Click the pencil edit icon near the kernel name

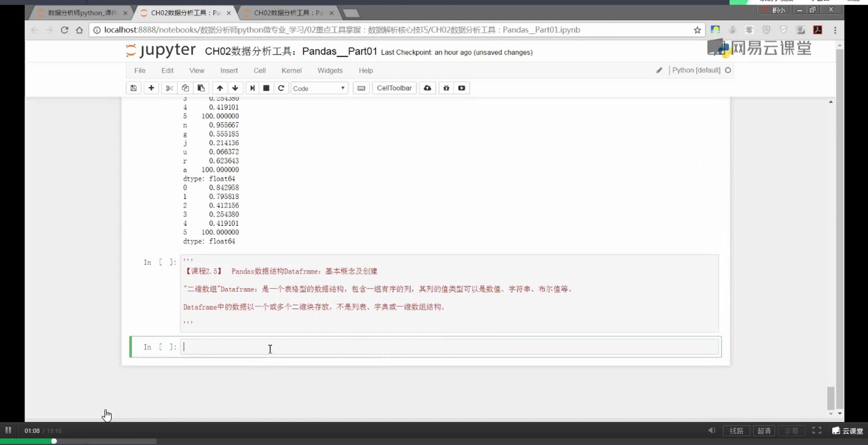pyautogui.click(x=659, y=70)
